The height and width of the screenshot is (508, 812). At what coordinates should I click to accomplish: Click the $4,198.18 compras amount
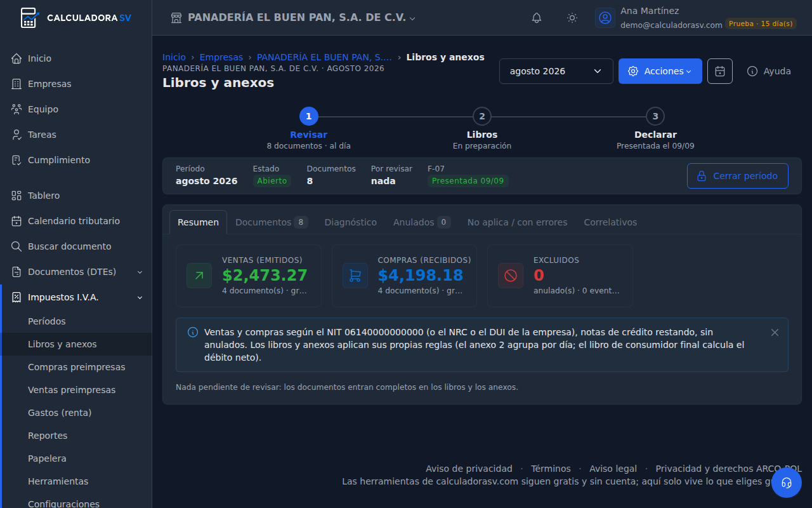[421, 275]
